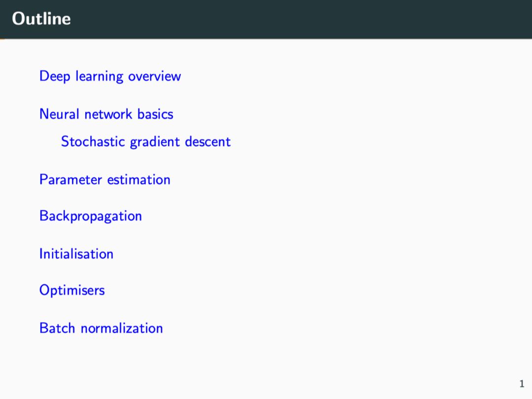Screen dimensions: 532x399
Task: Click the orange progress bar under header
Action: 2,39
